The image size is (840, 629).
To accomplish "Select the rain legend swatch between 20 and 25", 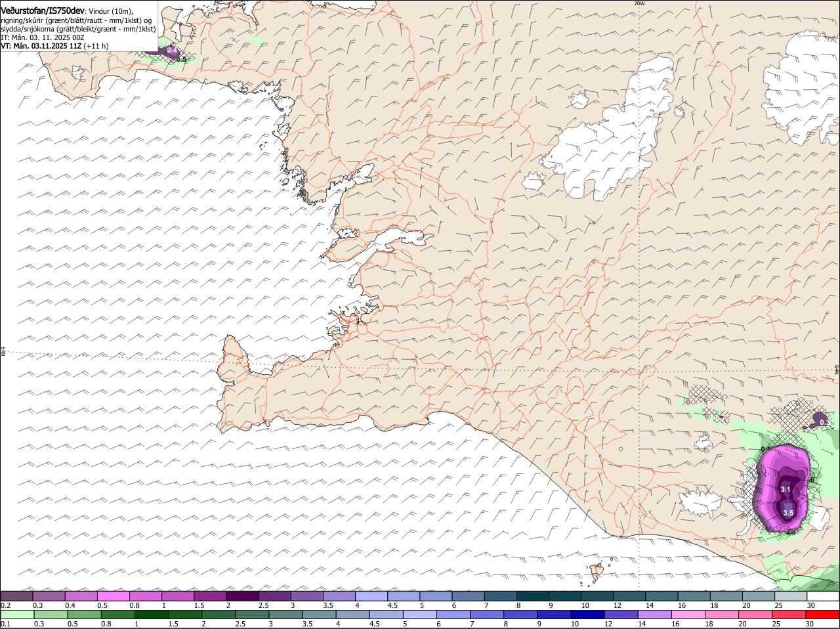I will (x=756, y=615).
